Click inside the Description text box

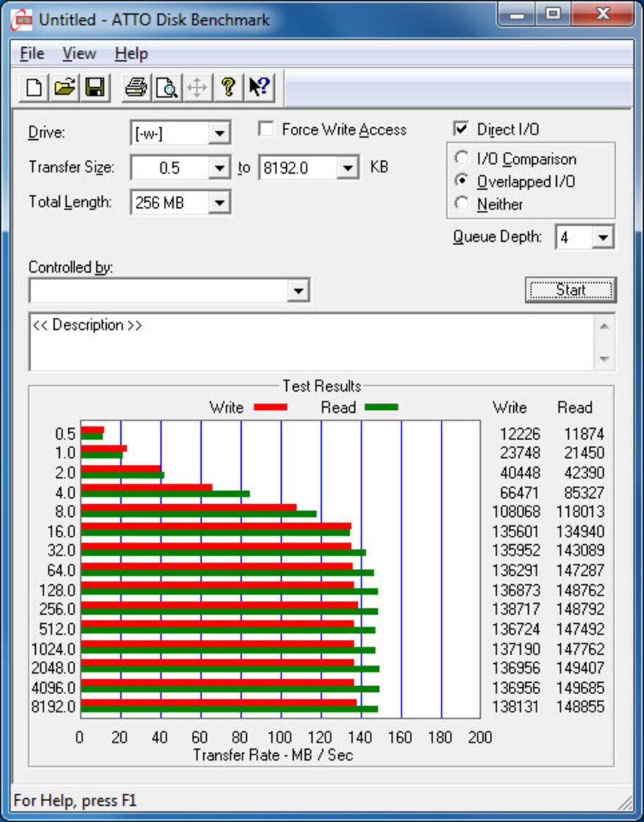pos(311,342)
